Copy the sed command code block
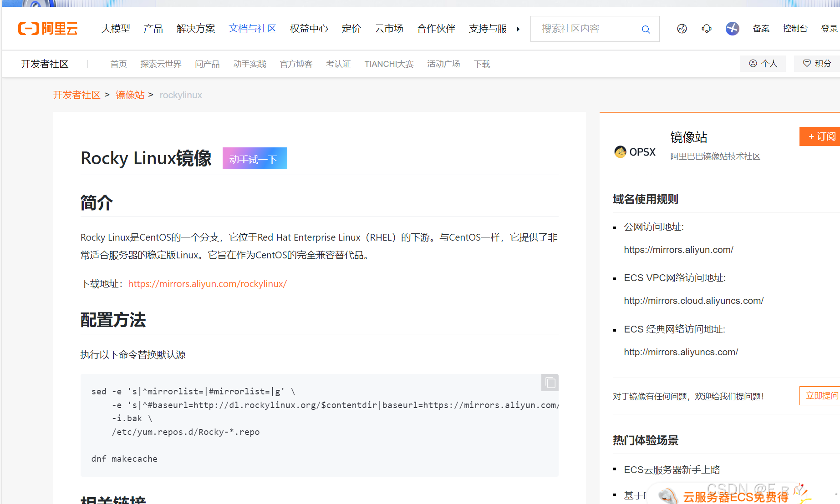The height and width of the screenshot is (504, 840). 550,383
